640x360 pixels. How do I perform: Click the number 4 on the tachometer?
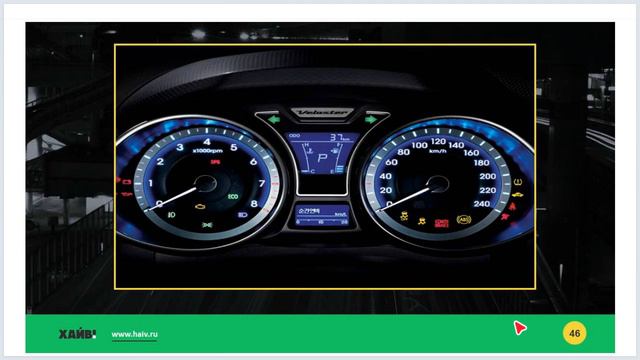(207, 142)
